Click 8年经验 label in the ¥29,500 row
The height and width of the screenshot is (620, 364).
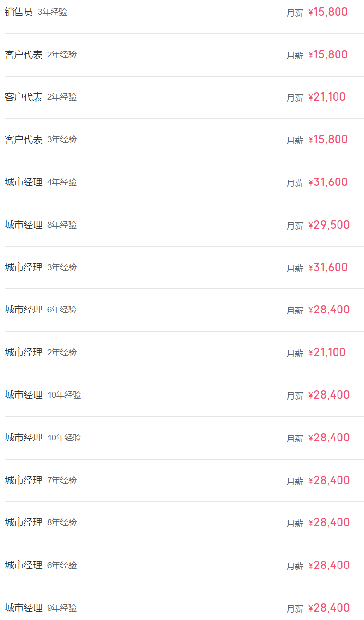point(62,225)
